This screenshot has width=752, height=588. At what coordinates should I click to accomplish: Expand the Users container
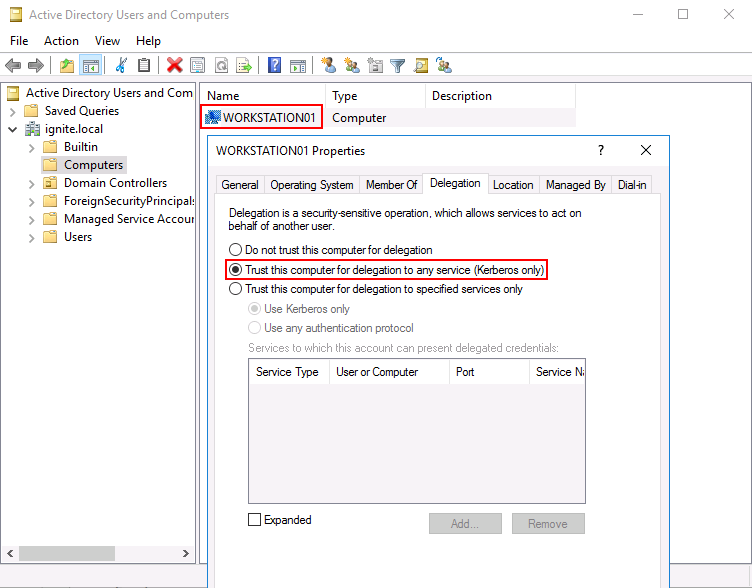[x=32, y=238]
